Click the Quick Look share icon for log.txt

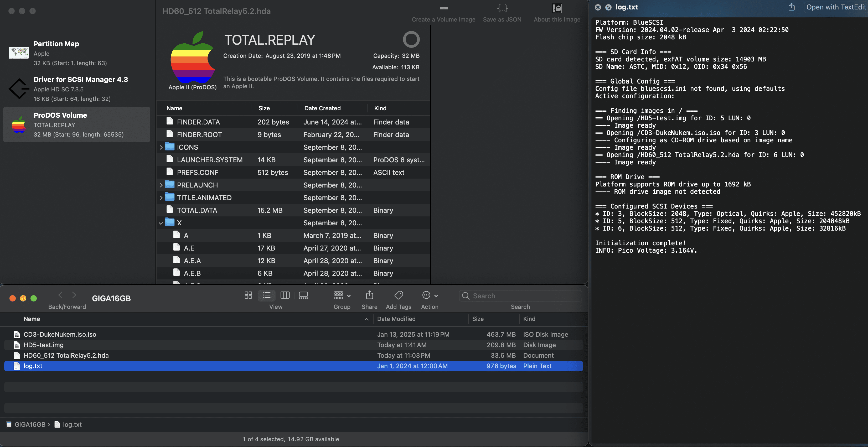click(792, 7)
